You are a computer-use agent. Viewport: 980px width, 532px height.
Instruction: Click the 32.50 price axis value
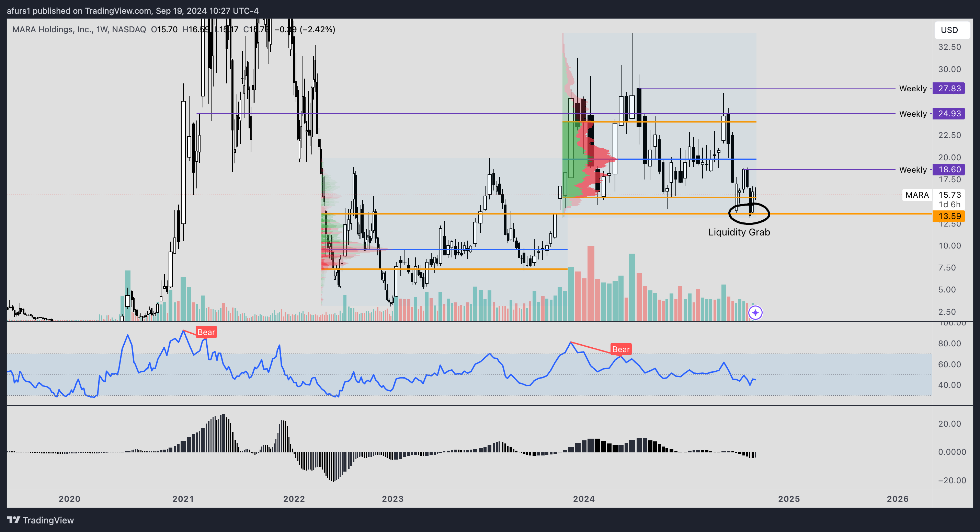[x=949, y=47]
